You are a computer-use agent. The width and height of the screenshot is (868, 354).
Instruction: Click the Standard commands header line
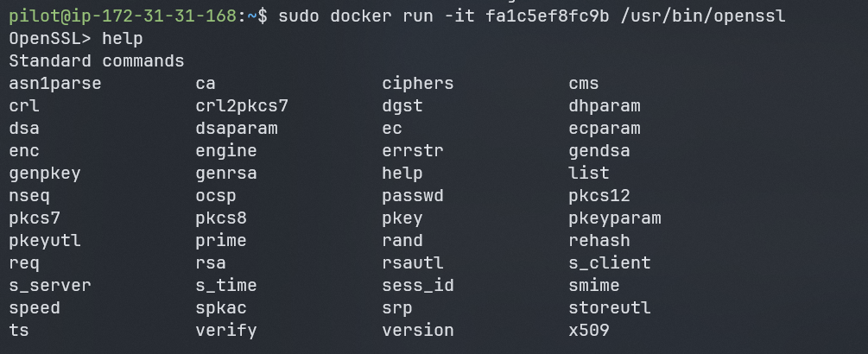[x=97, y=60]
